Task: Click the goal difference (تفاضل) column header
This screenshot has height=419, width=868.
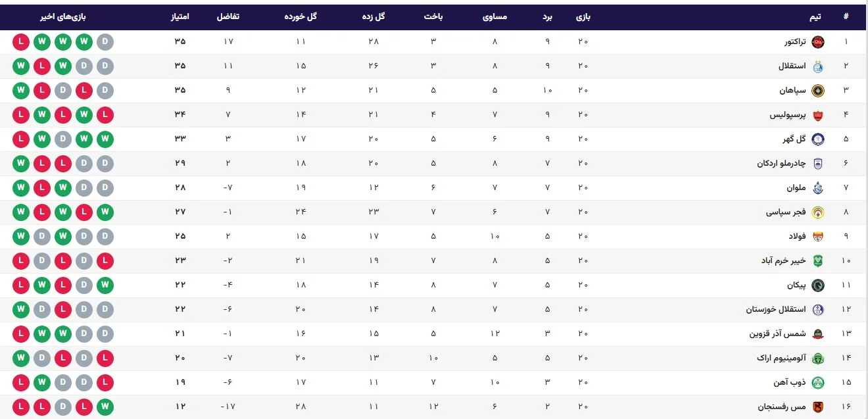Action: point(228,17)
